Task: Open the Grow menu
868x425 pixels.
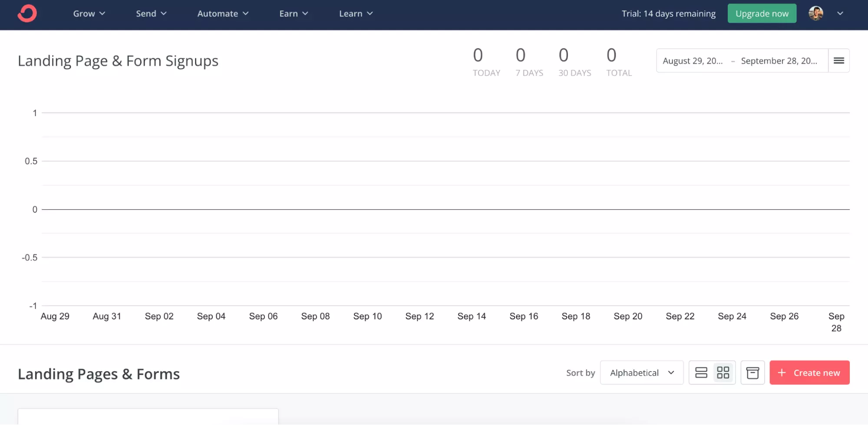Action: [x=89, y=13]
